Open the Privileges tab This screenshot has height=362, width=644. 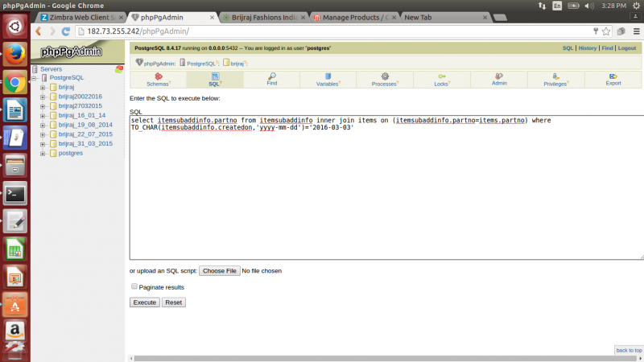click(555, 80)
